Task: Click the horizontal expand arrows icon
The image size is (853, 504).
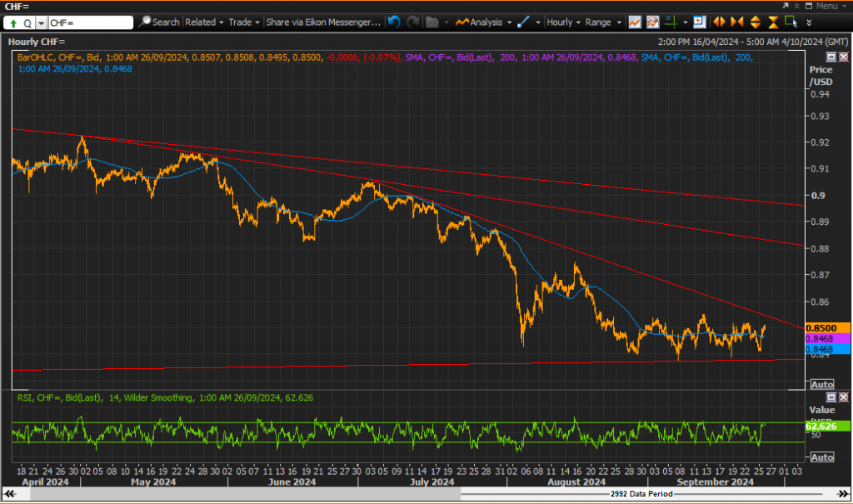Action: [719, 22]
